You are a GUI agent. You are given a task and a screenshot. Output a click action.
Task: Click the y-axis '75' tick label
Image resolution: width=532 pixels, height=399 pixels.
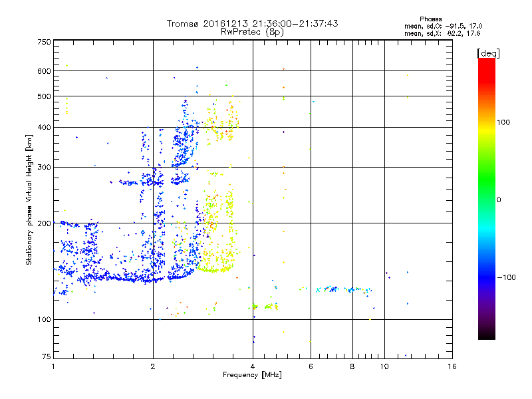pos(47,356)
